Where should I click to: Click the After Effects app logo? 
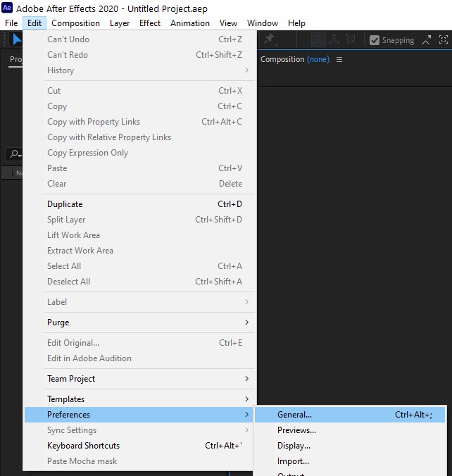[7, 8]
